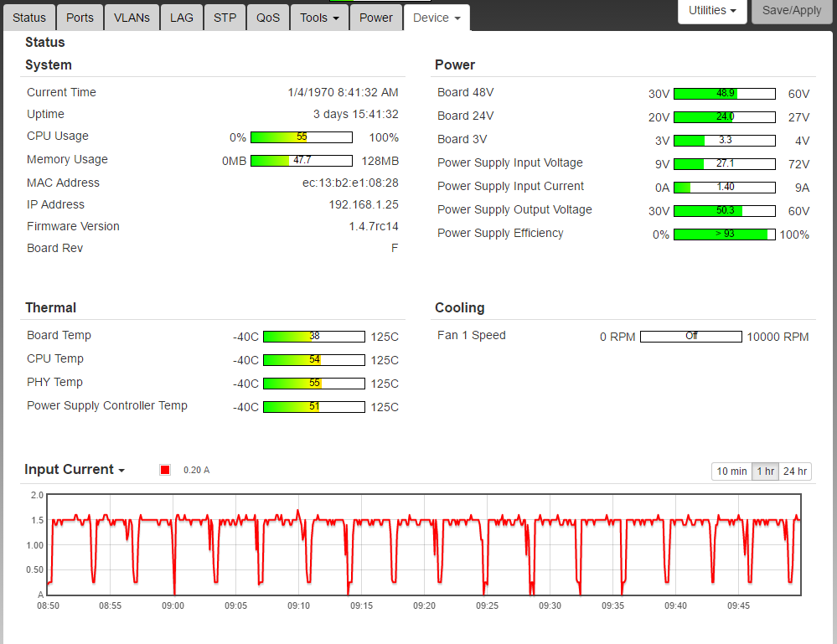Screen dimensions: 837x644
Task: Expand the Device dropdown tab
Action: (x=437, y=18)
